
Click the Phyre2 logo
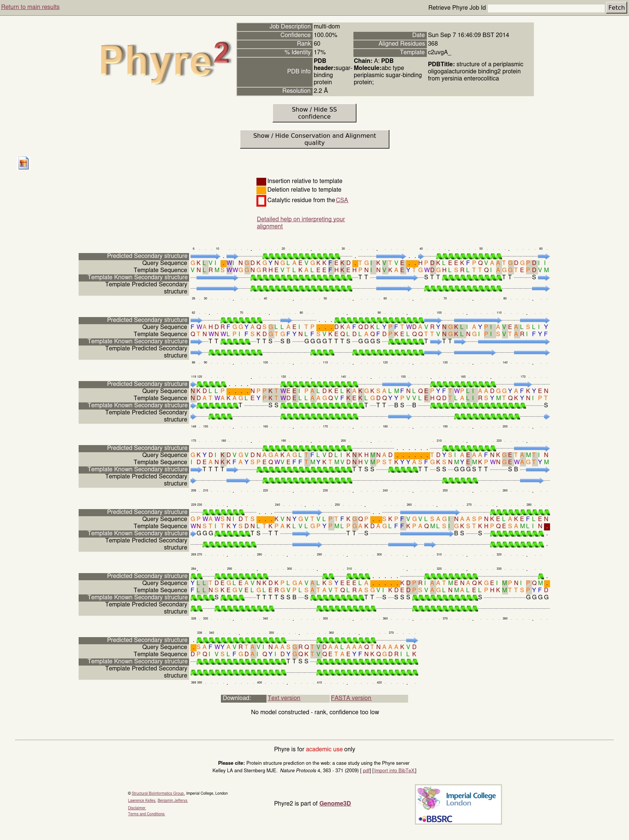[x=164, y=61]
